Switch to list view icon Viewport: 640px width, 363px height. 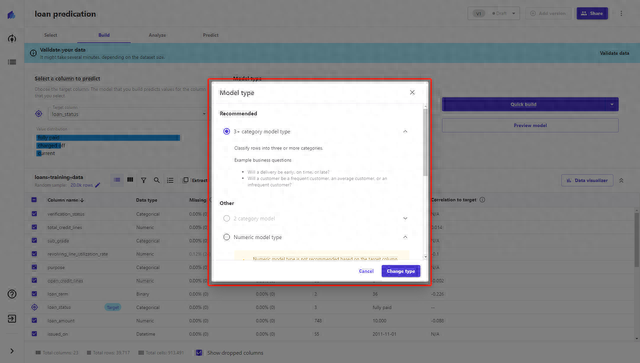117,180
